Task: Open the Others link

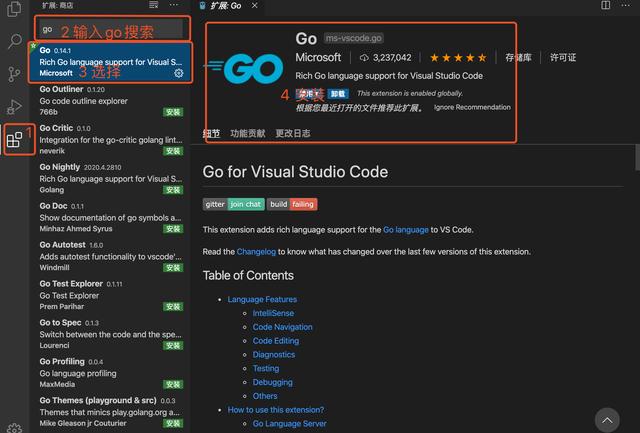Action: (x=265, y=396)
